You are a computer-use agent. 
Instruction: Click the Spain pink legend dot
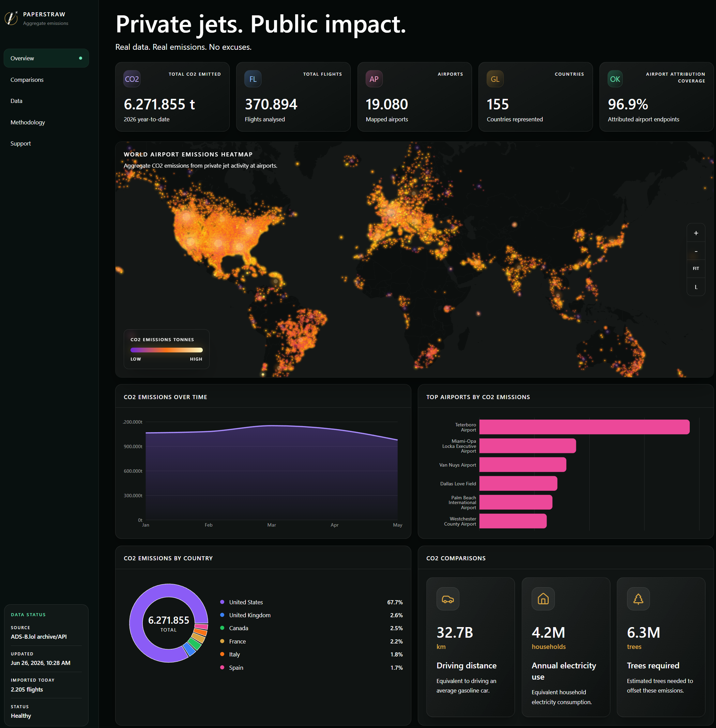(x=222, y=667)
